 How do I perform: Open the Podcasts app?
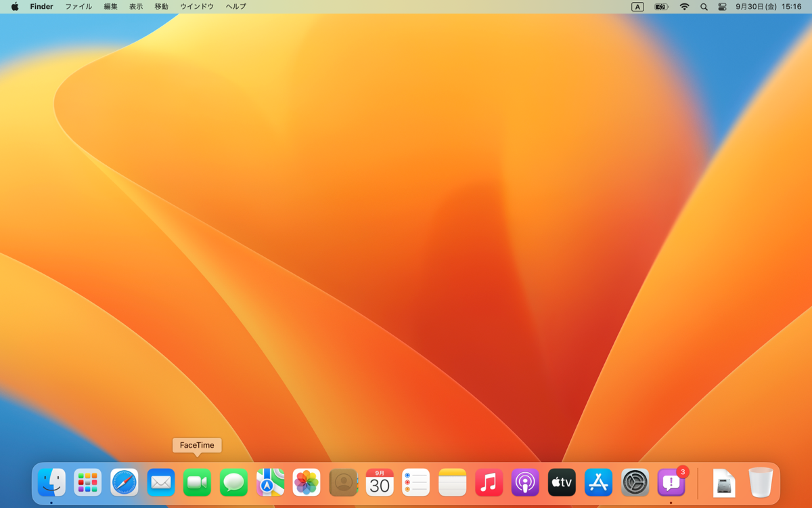[525, 483]
